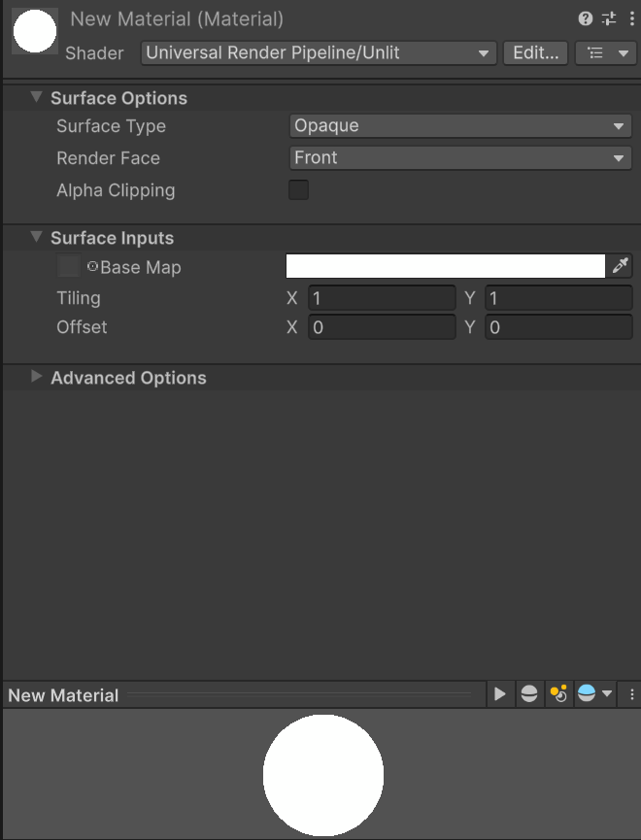This screenshot has width=641, height=840.
Task: Enable the Alpha Clipping checkbox
Action: pyautogui.click(x=298, y=190)
